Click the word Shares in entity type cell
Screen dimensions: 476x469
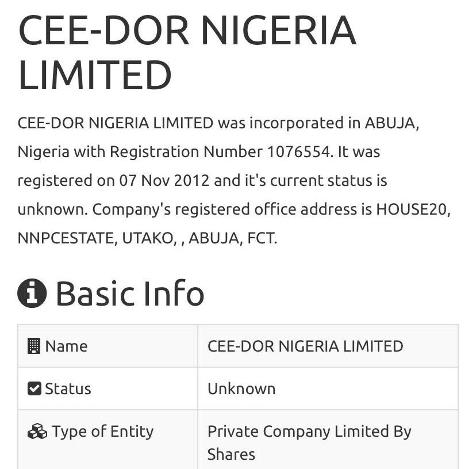[x=231, y=455]
